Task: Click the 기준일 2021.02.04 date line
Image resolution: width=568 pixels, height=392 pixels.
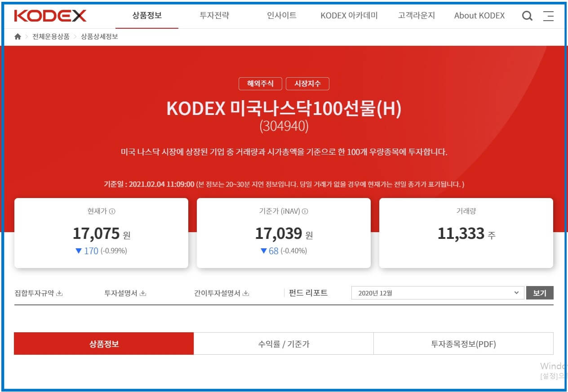Action: click(284, 184)
